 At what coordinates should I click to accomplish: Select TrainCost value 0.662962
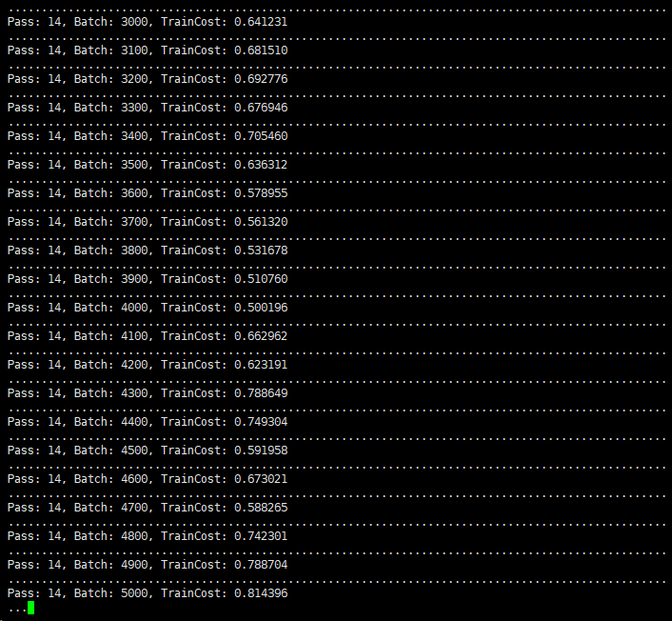pyautogui.click(x=261, y=336)
